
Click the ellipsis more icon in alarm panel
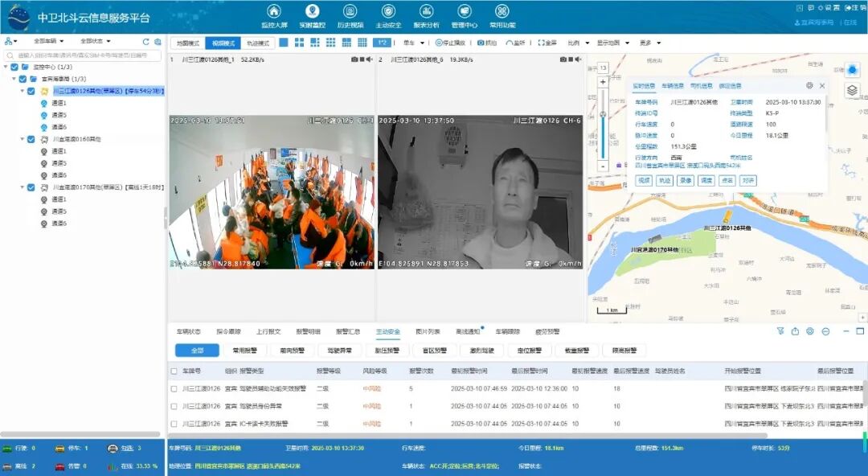[825, 331]
